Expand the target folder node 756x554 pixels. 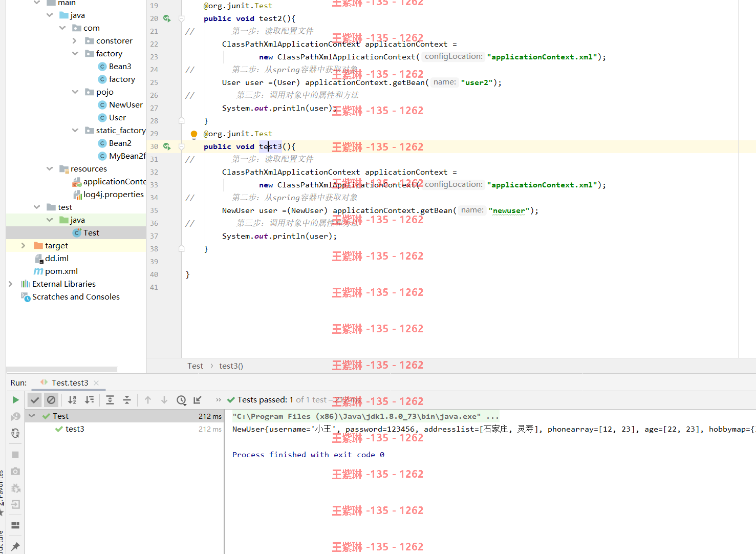click(24, 245)
